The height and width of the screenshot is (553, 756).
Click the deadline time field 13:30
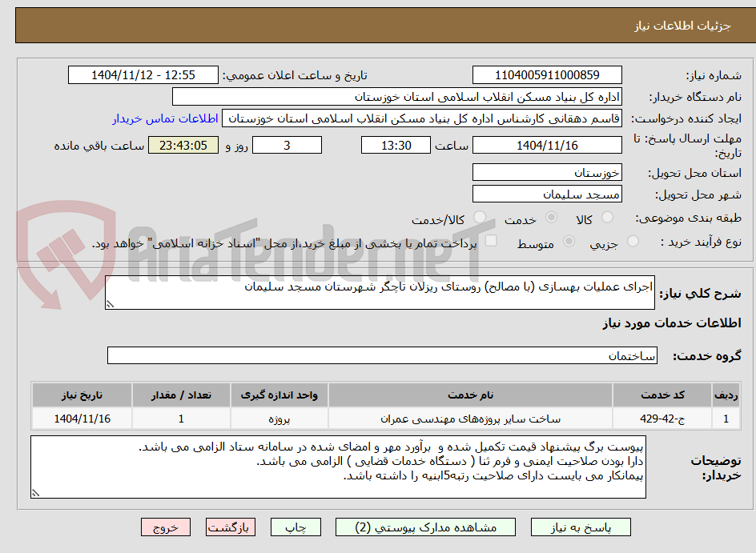[x=396, y=145]
